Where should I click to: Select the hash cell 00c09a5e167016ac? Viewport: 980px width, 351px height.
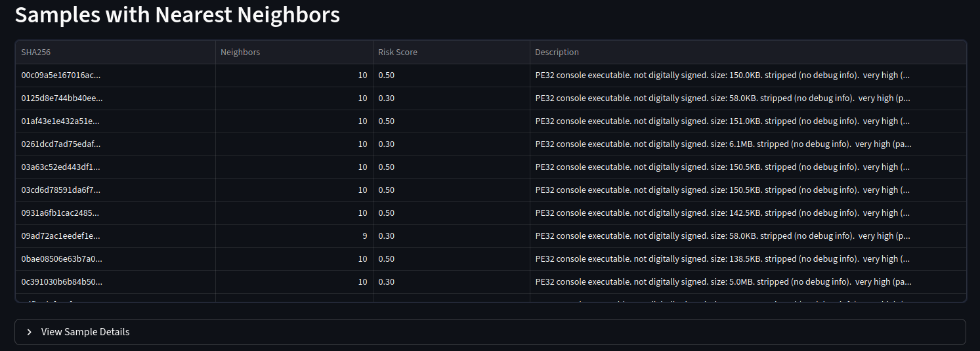[61, 75]
